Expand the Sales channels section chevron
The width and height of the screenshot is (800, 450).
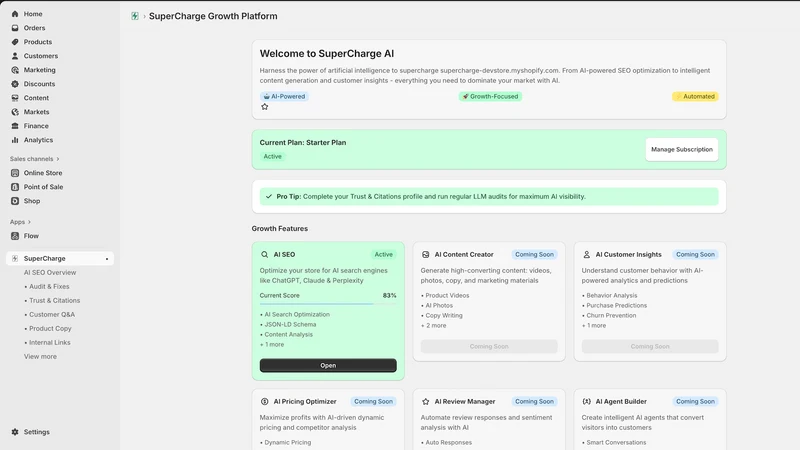tap(58, 159)
